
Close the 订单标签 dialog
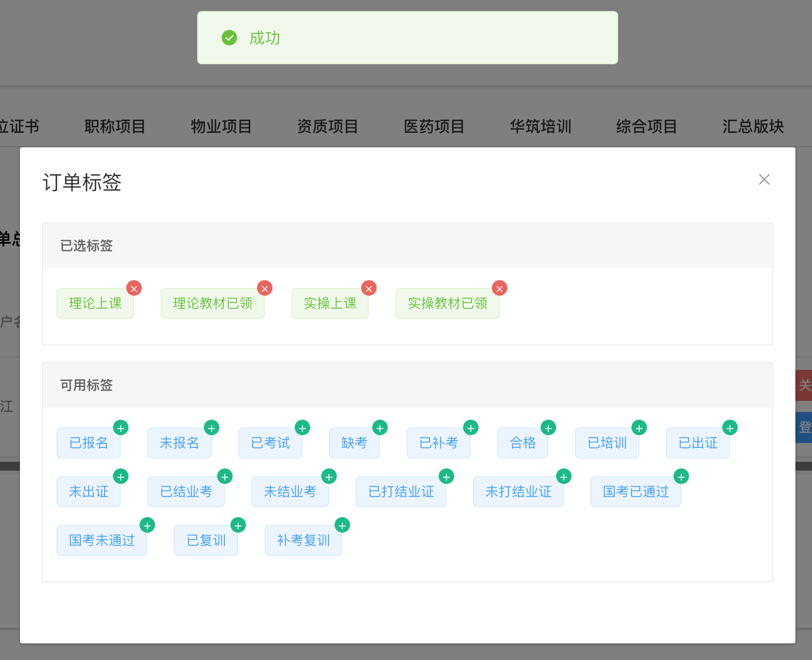764,179
